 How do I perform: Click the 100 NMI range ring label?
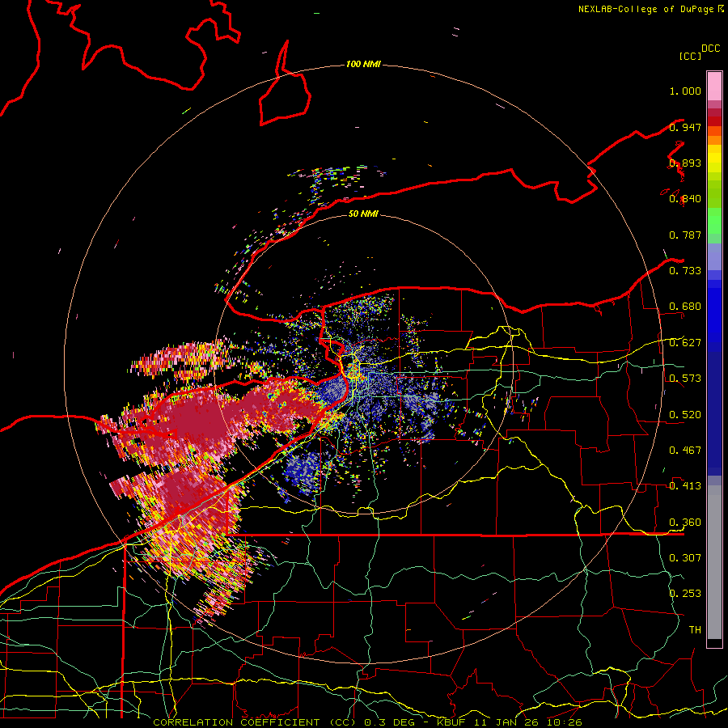pyautogui.click(x=363, y=64)
